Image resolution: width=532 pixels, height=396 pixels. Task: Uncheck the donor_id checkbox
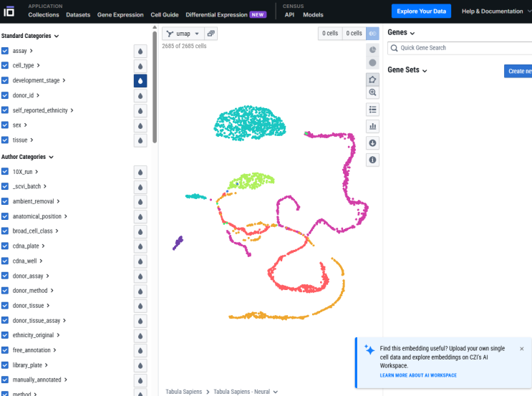pos(5,95)
